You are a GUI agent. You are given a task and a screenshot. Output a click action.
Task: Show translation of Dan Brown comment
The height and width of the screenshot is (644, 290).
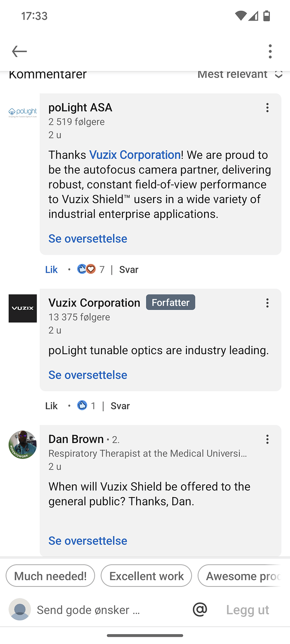[x=88, y=541]
